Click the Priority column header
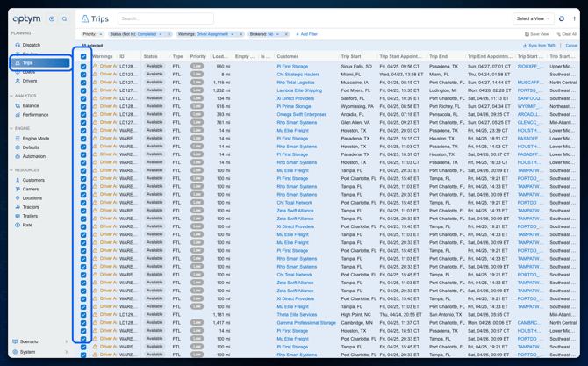 [x=198, y=56]
